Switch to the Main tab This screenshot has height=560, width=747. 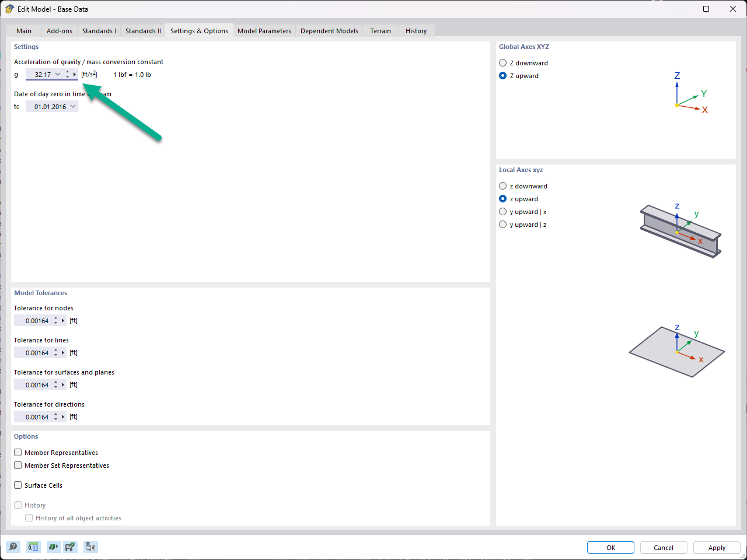point(24,31)
